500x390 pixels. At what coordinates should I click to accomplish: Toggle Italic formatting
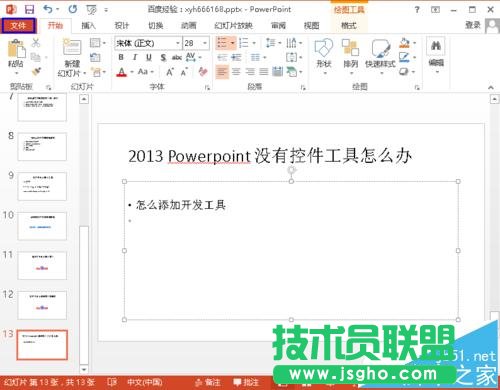pos(135,57)
